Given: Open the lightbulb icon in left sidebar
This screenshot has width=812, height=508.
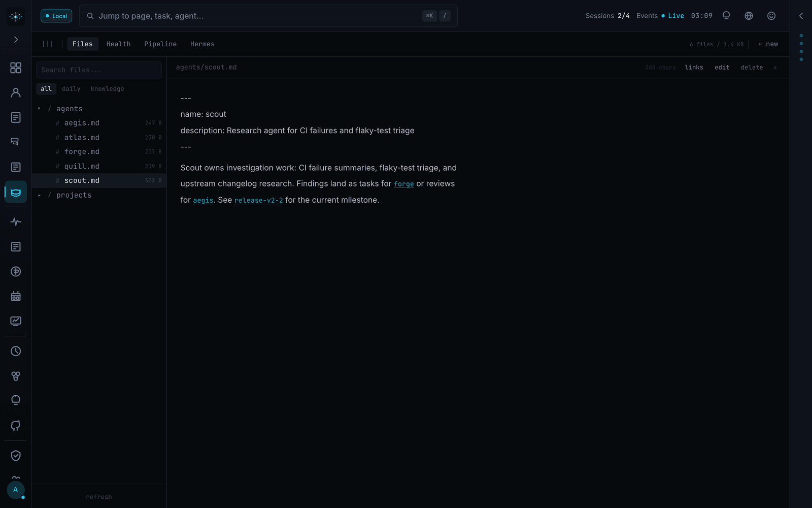Looking at the screenshot, I should pos(16,400).
